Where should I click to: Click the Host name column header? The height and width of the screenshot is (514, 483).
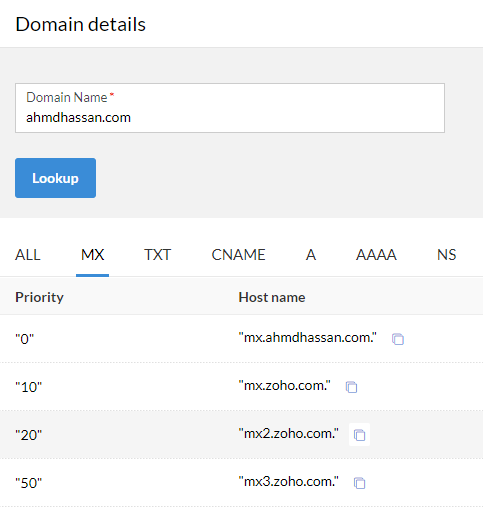click(272, 297)
